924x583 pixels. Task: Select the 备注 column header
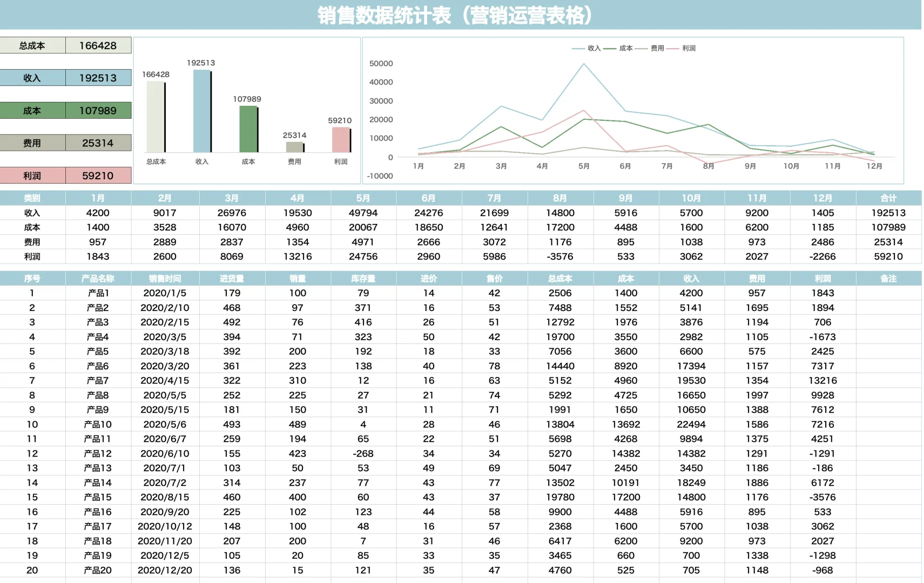pyautogui.click(x=888, y=279)
